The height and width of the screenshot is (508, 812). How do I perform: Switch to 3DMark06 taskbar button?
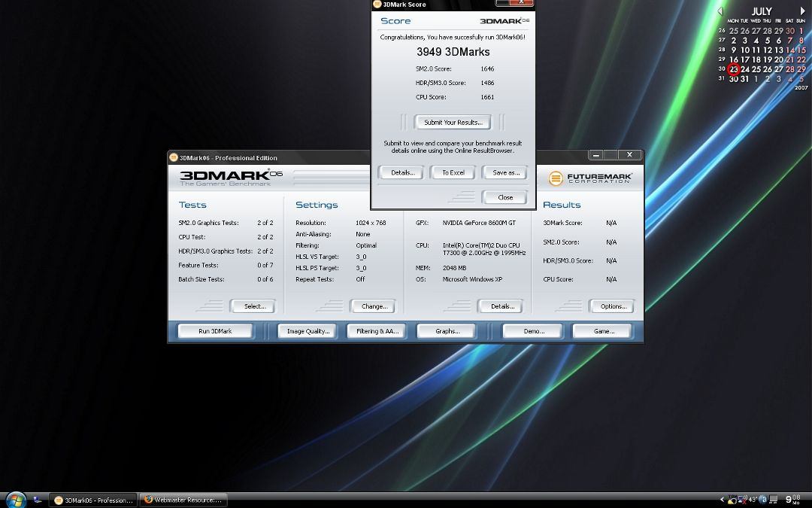point(92,500)
